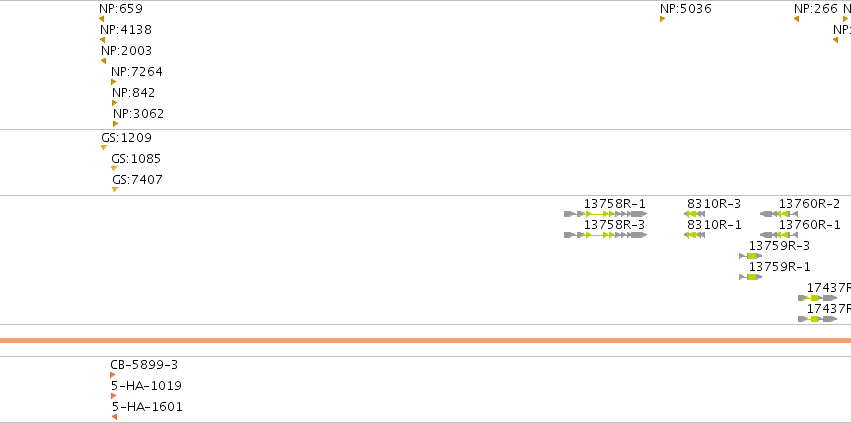Open the 5-HA-1019 feature label
The height and width of the screenshot is (423, 851).
click(147, 386)
